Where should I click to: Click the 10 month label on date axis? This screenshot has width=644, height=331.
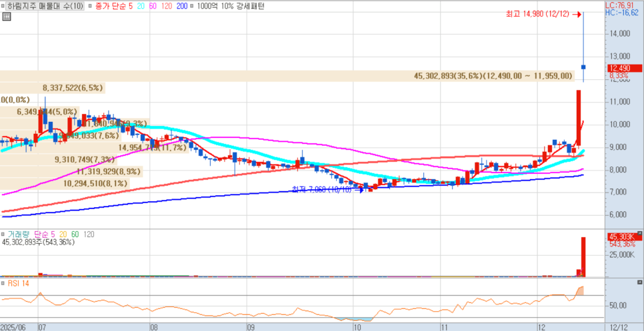click(x=357, y=327)
